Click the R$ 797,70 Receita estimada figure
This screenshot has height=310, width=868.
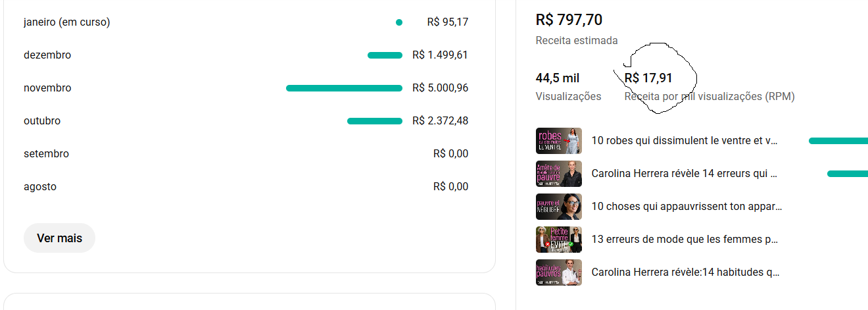click(x=569, y=20)
